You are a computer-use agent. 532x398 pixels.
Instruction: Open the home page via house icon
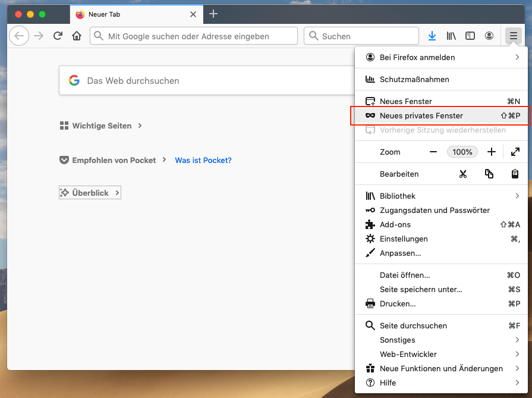pyautogui.click(x=77, y=36)
